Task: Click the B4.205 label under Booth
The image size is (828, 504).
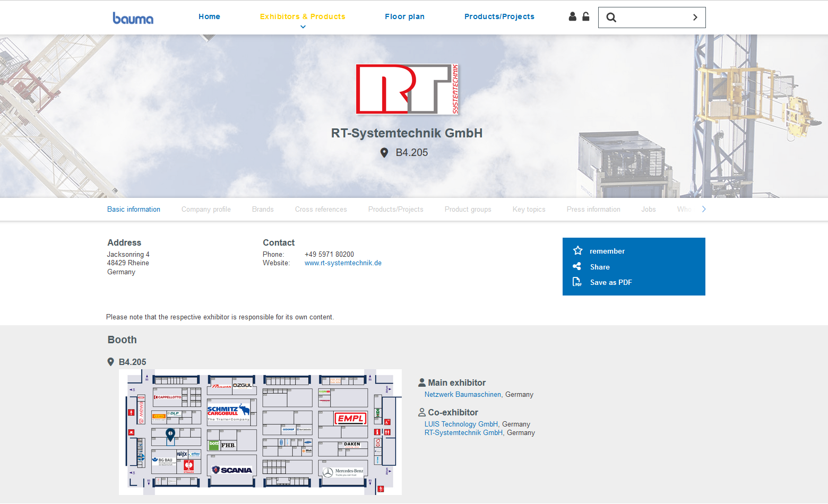Action: (132, 362)
